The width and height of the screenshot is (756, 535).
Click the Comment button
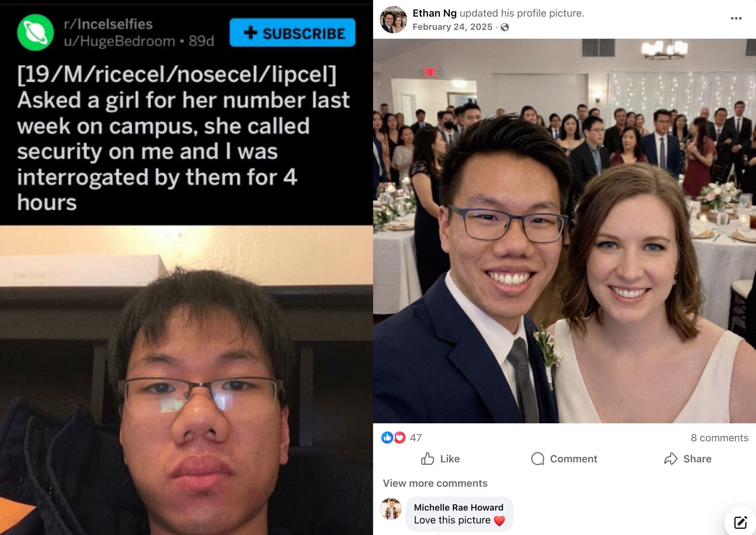tap(564, 459)
